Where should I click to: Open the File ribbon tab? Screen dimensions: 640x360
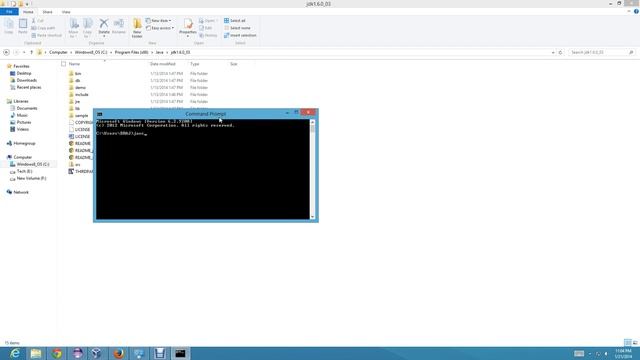pyautogui.click(x=9, y=12)
